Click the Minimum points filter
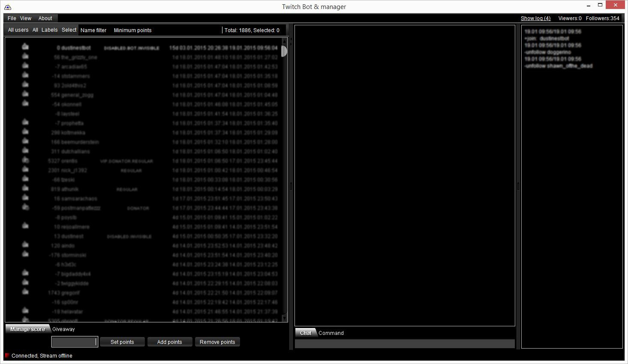This screenshot has width=628, height=364. 132,30
